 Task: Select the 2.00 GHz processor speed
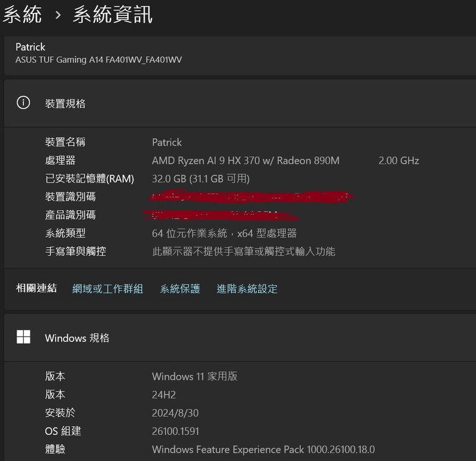click(399, 161)
